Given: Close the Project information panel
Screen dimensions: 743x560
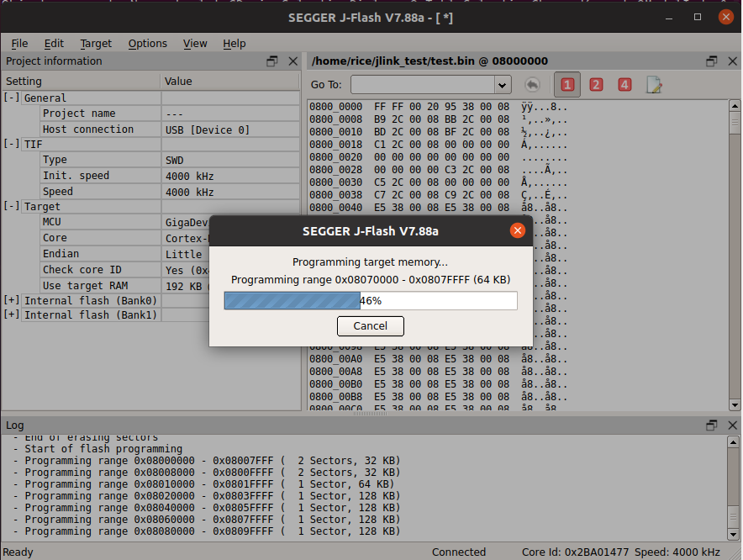Looking at the screenshot, I should click(293, 61).
